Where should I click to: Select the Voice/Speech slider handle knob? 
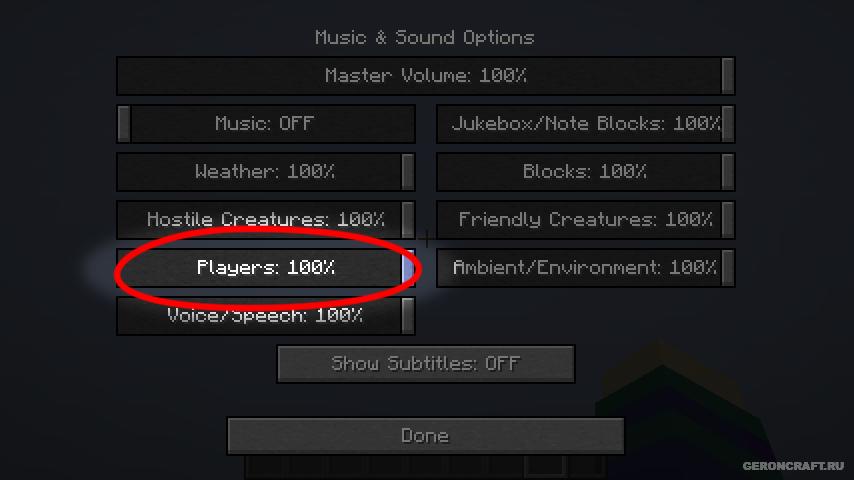point(408,315)
